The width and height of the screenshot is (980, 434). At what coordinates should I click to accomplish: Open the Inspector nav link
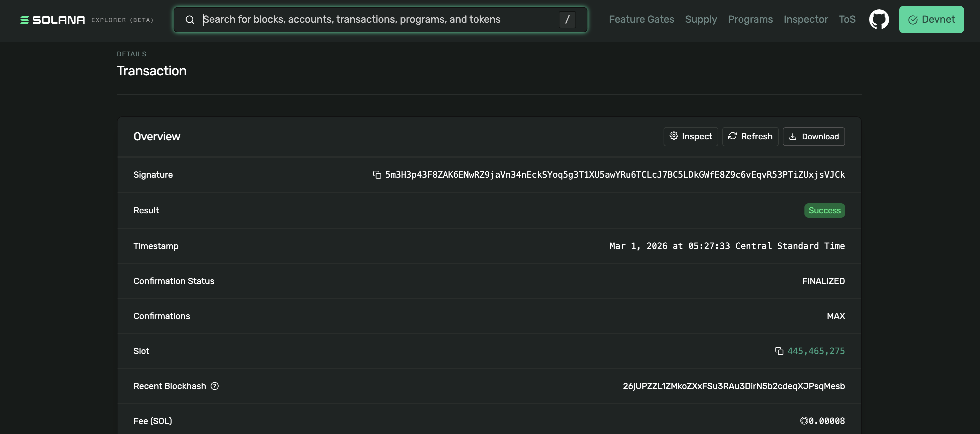click(805, 19)
